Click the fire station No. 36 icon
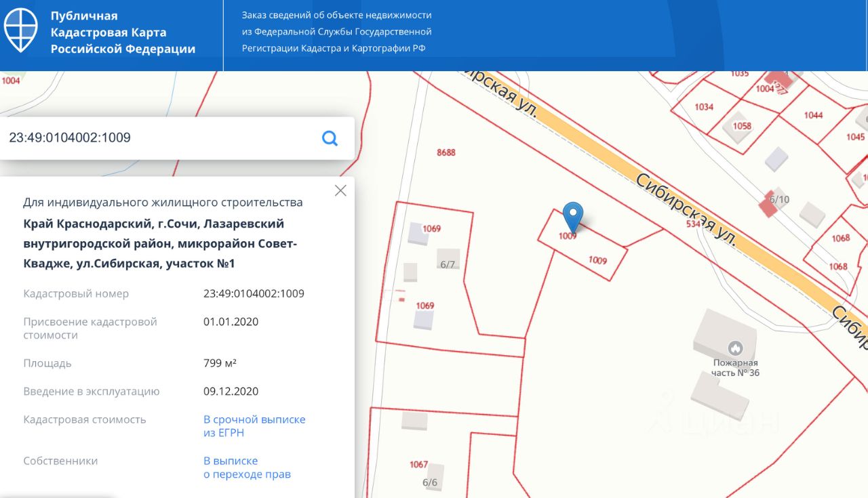This screenshot has height=498, width=868. 735,348
